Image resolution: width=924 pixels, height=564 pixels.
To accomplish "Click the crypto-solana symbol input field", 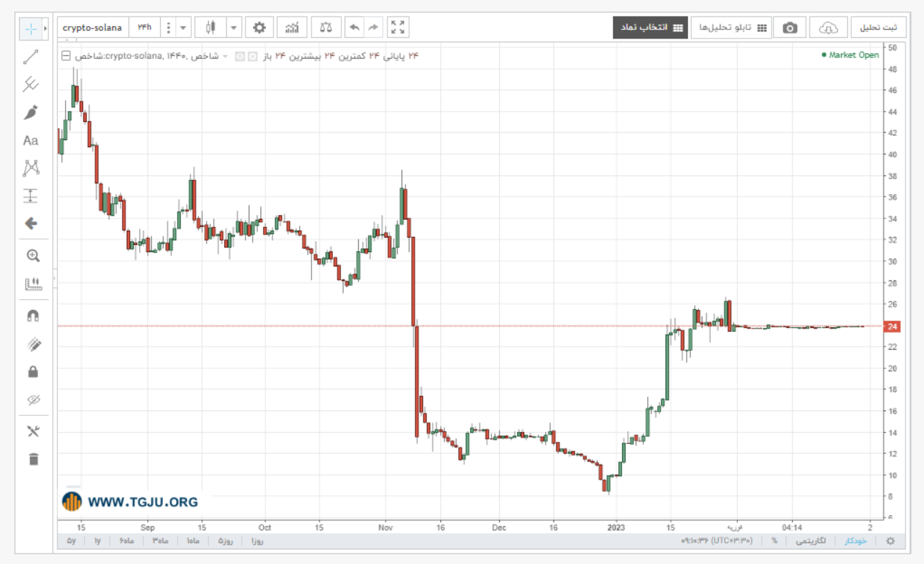I will (x=93, y=28).
